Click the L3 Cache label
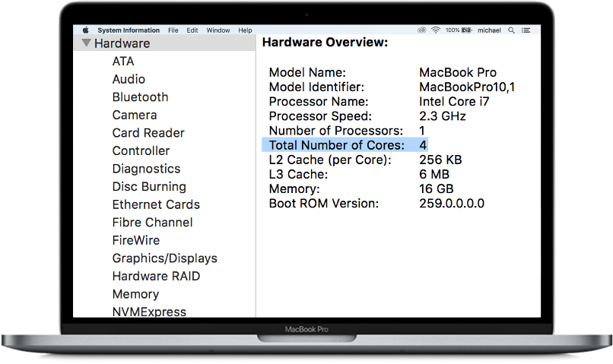The height and width of the screenshot is (364, 613). [x=298, y=175]
